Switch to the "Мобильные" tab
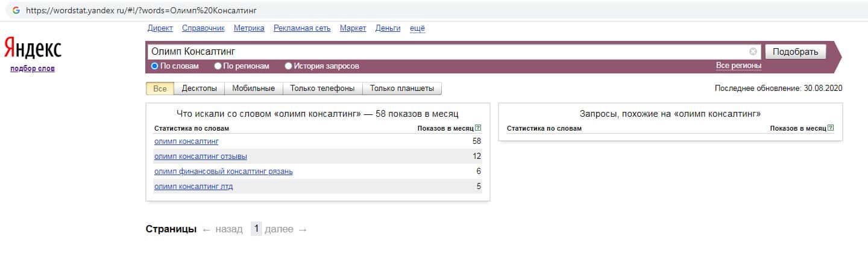This screenshot has width=868, height=257. coord(253,88)
